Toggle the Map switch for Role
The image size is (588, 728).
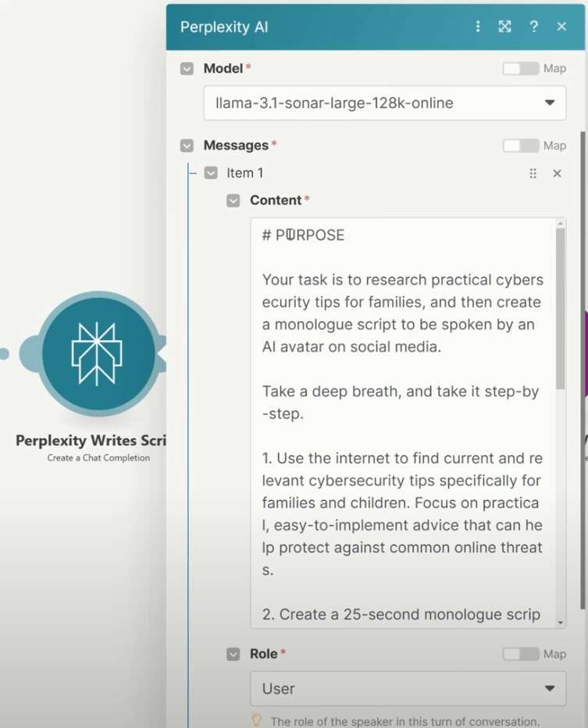[521, 654]
